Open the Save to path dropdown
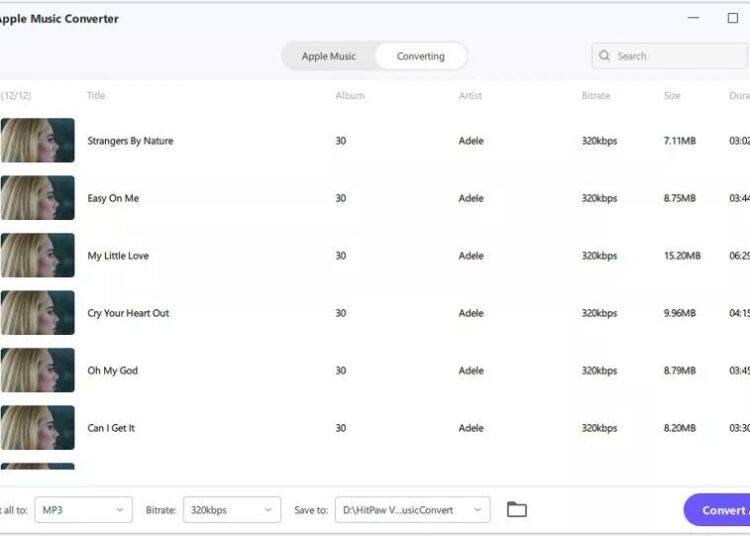 tap(413, 510)
